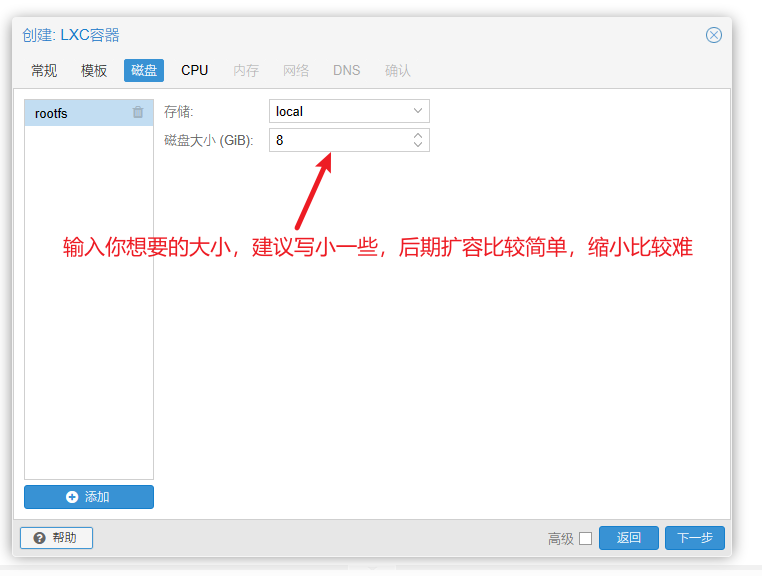
Task: Proceed with the 下一步 button
Action: [x=694, y=538]
